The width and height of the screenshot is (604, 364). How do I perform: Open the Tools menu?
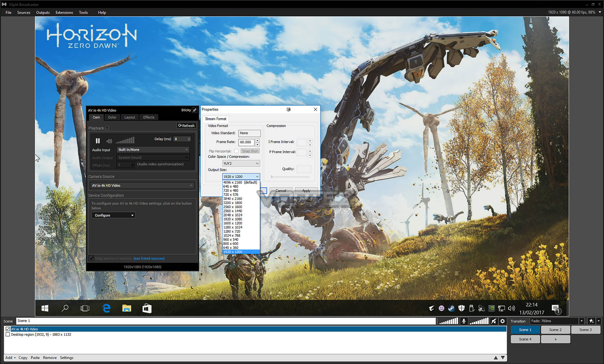coord(83,12)
